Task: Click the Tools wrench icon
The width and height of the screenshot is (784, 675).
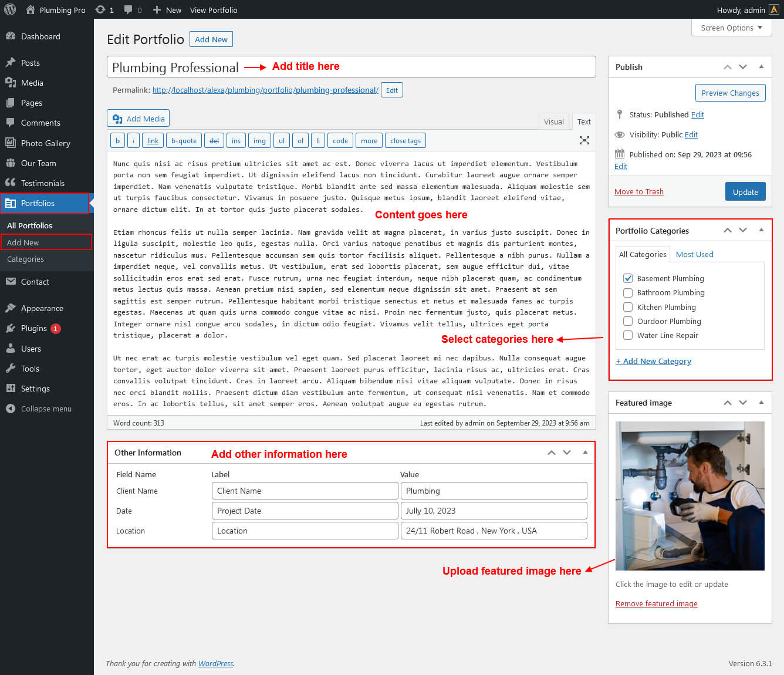Action: [11, 368]
